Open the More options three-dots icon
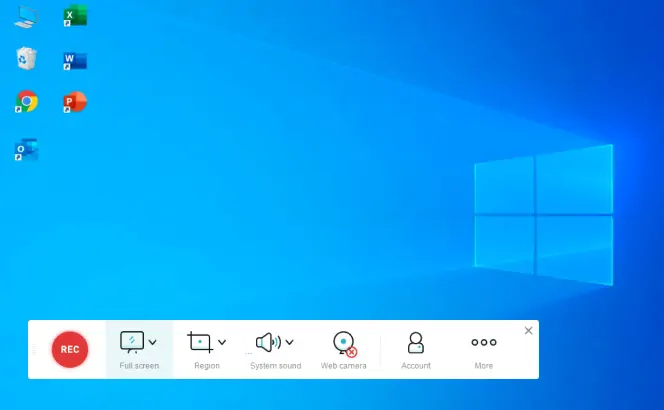 click(x=484, y=342)
